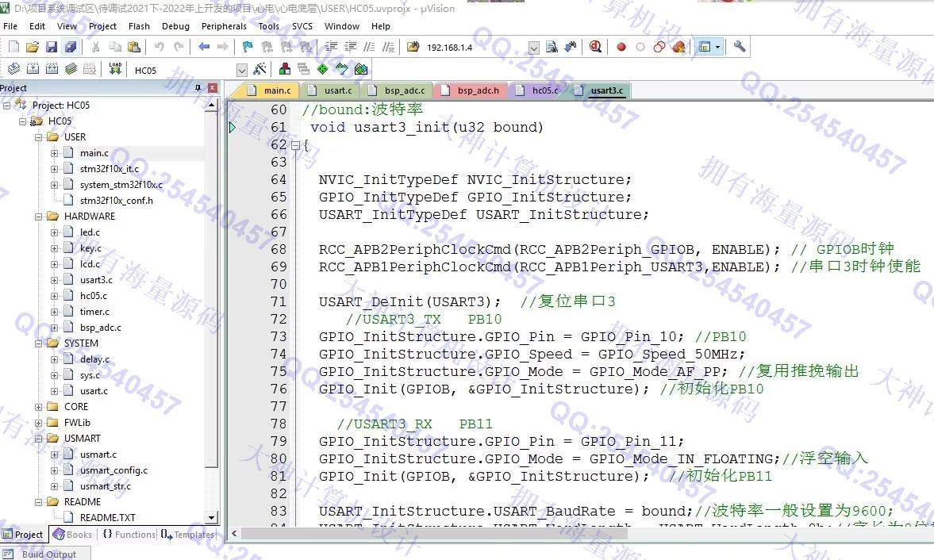Click the Pack Installer icon

(x=360, y=69)
